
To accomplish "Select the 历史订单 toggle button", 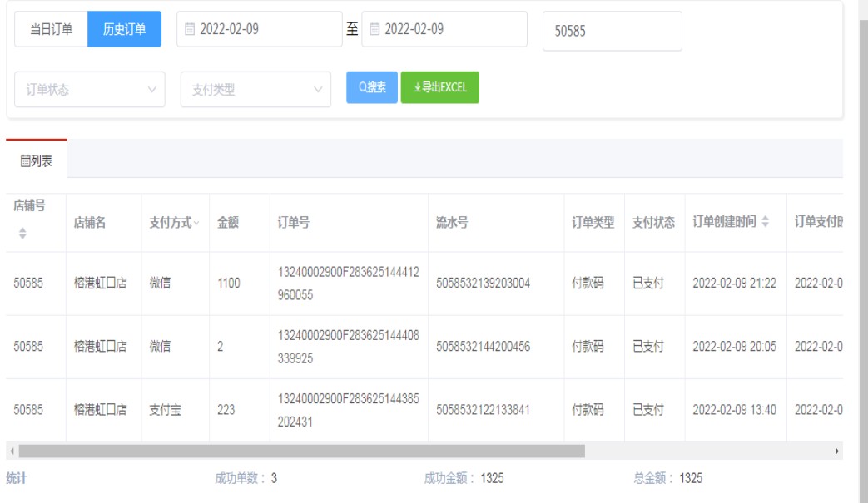I will click(124, 29).
